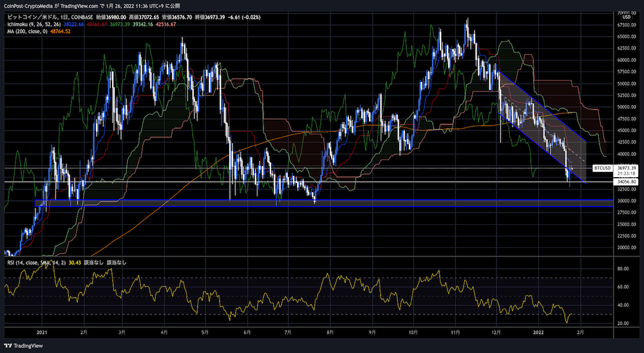Select the 21:23:18 countdown timer label

627,174
